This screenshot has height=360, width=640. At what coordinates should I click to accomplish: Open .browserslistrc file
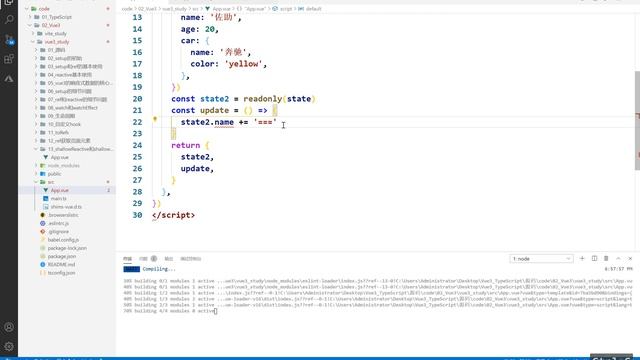coord(63,215)
